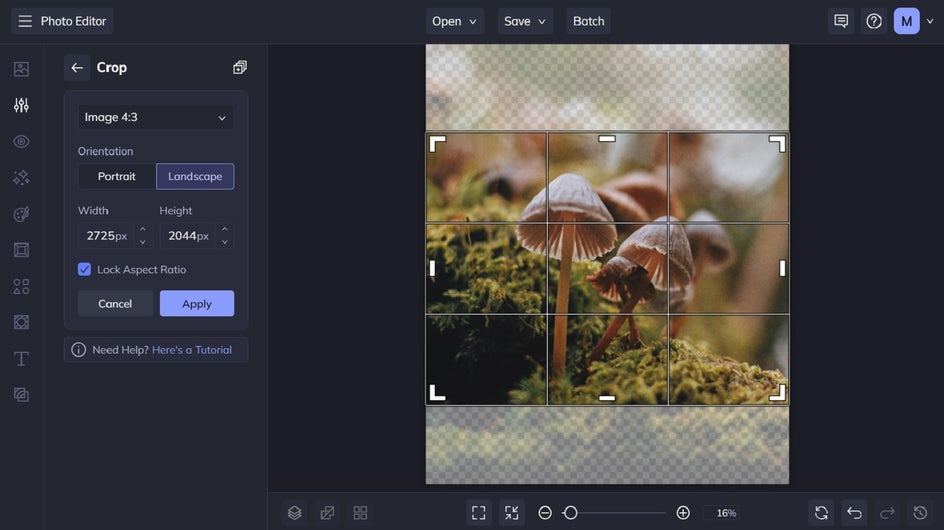This screenshot has width=944, height=530.
Task: Expand the Image 4:3 ratio dropdown
Action: [156, 118]
